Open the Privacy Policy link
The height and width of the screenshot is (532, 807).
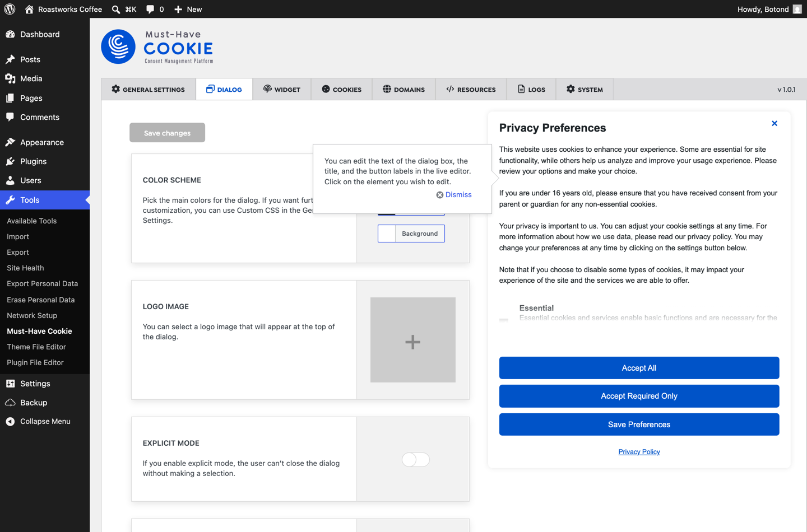[639, 452]
